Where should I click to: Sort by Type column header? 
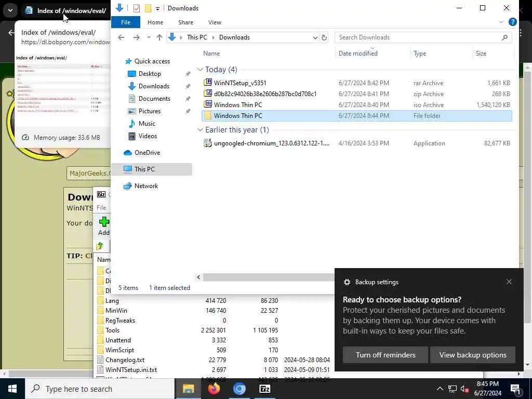420,54
